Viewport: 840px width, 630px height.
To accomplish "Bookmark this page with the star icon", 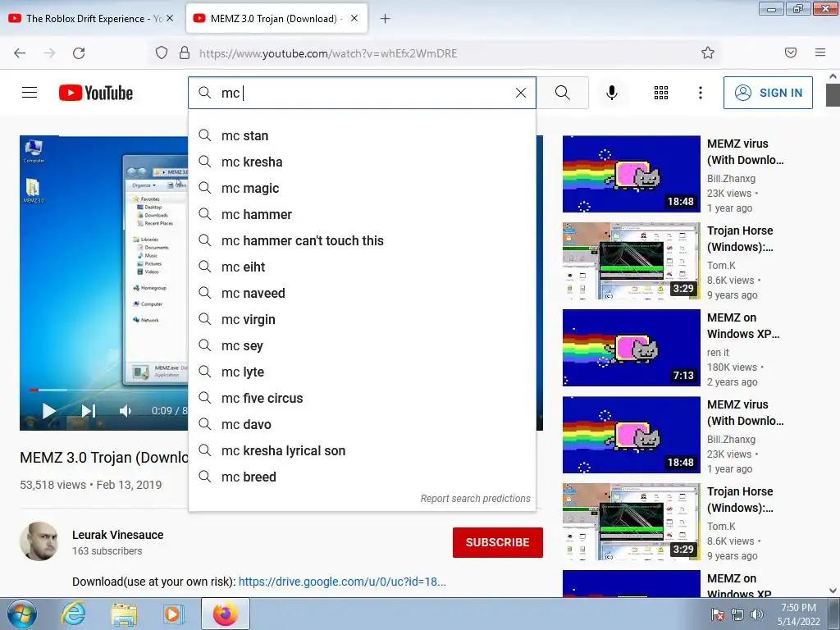I will [x=708, y=52].
